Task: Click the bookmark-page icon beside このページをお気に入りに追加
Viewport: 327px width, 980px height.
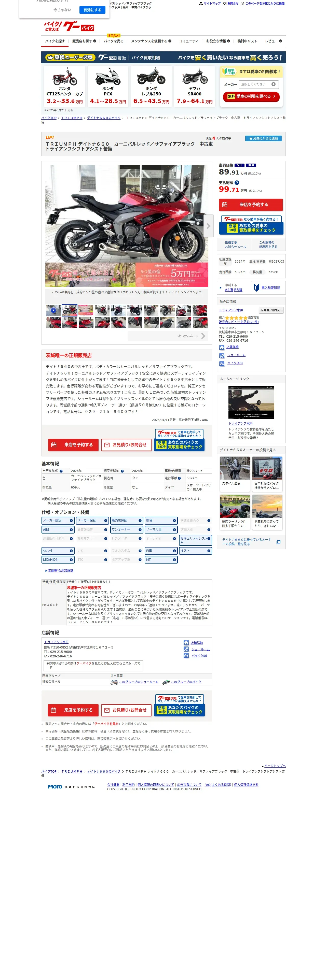Action: pyautogui.click(x=242, y=3)
